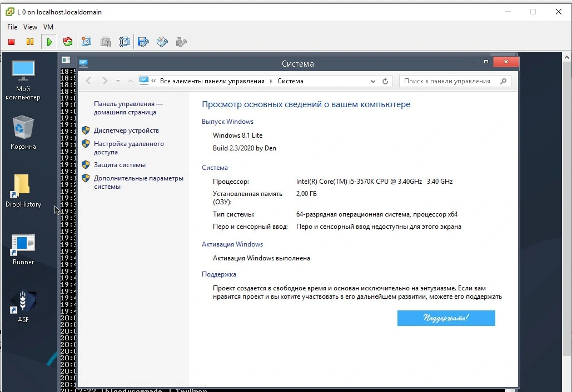Open the snapshot manager icon
The width and height of the screenshot is (572, 392).
125,42
